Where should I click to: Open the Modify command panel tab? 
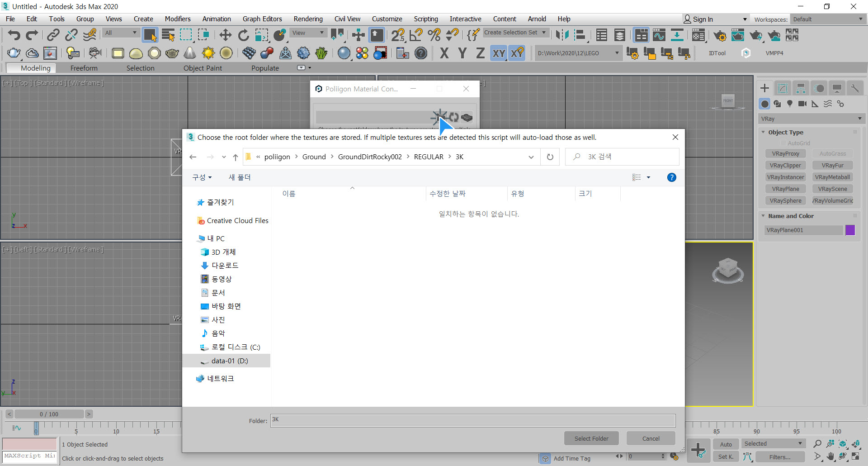coord(783,88)
